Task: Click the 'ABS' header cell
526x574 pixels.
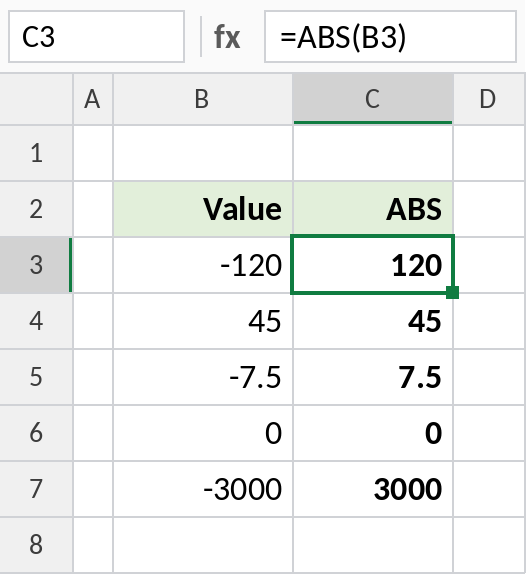Action: [x=373, y=209]
